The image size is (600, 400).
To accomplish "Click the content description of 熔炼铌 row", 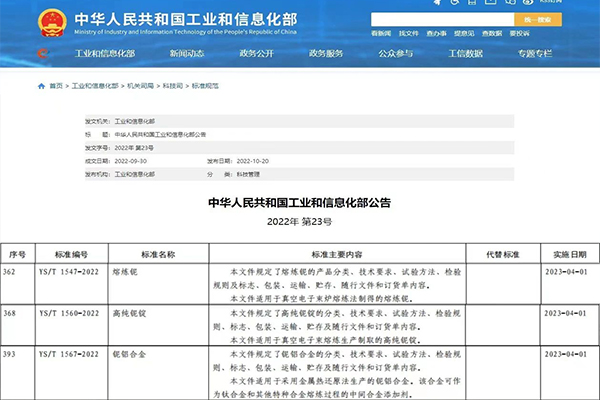I will pos(337,285).
